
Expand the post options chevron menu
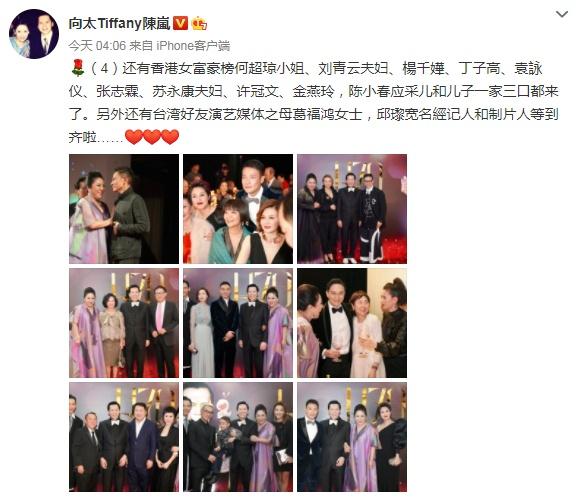(x=562, y=14)
